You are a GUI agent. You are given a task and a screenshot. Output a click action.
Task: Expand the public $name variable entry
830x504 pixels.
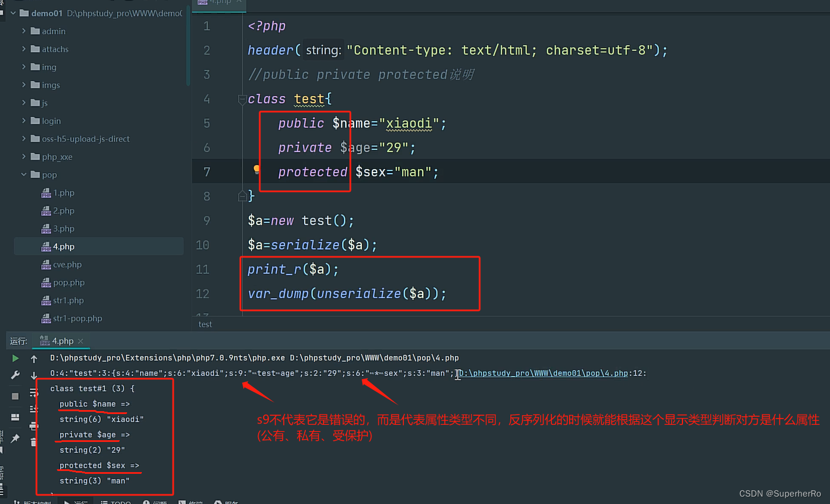tap(91, 404)
